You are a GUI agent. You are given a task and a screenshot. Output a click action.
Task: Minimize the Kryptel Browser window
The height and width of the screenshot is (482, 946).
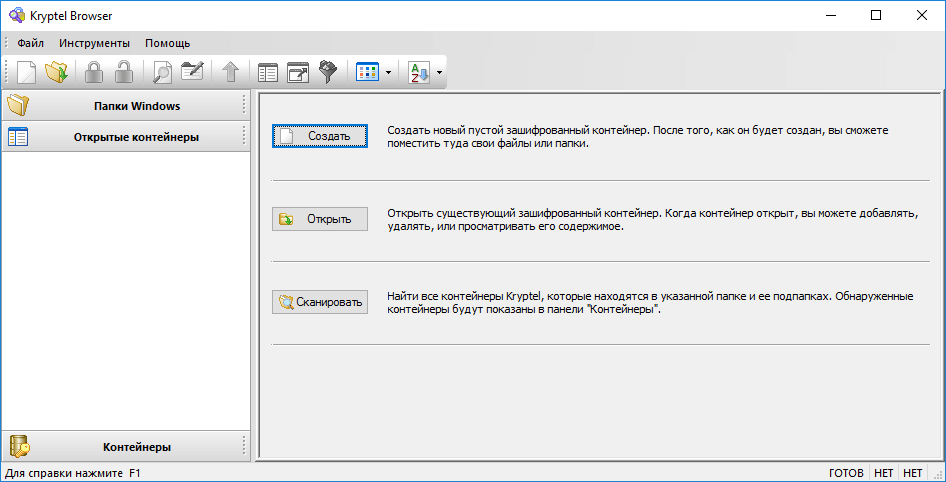(830, 16)
